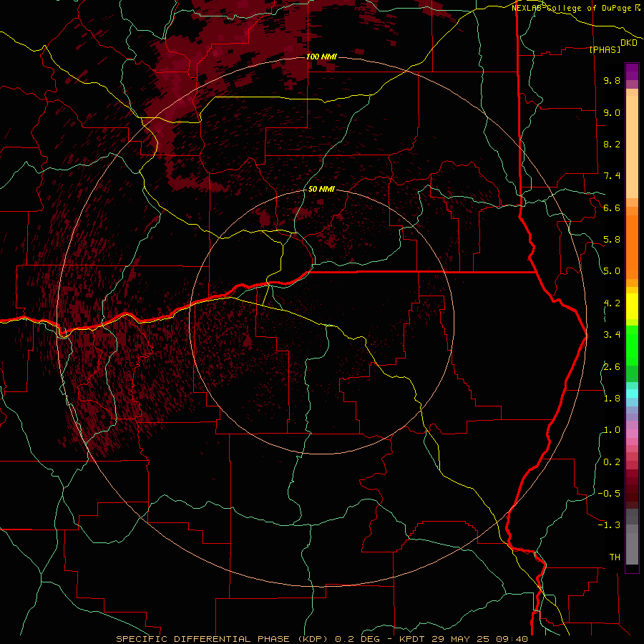This screenshot has width=644, height=644.
Task: Click the SPECIFIC DIFFERENTIAL PHASE (KDP) caption text
Action: coord(223,639)
